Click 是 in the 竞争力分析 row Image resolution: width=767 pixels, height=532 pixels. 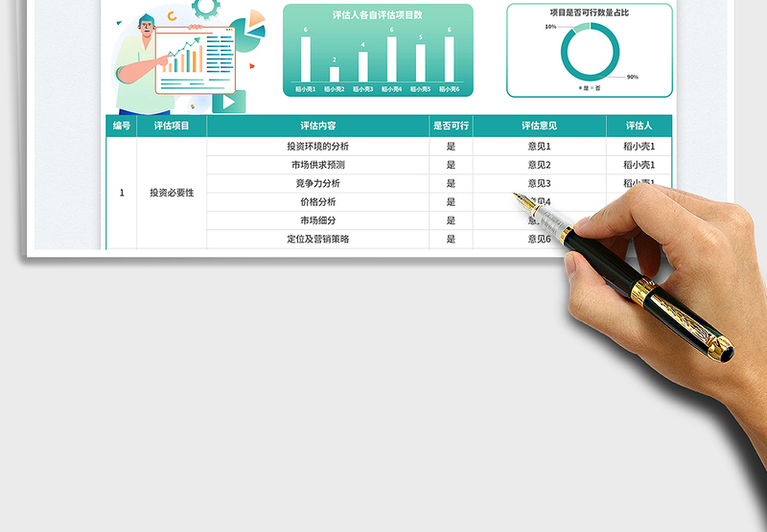pyautogui.click(x=451, y=183)
